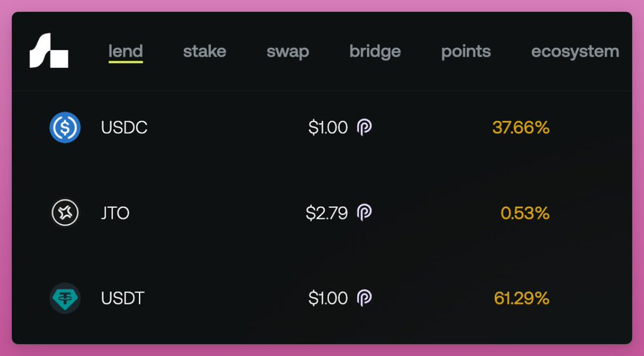644x356 pixels.
Task: Click the Pyth oracle icon beside USDC price
Action: coord(364,128)
